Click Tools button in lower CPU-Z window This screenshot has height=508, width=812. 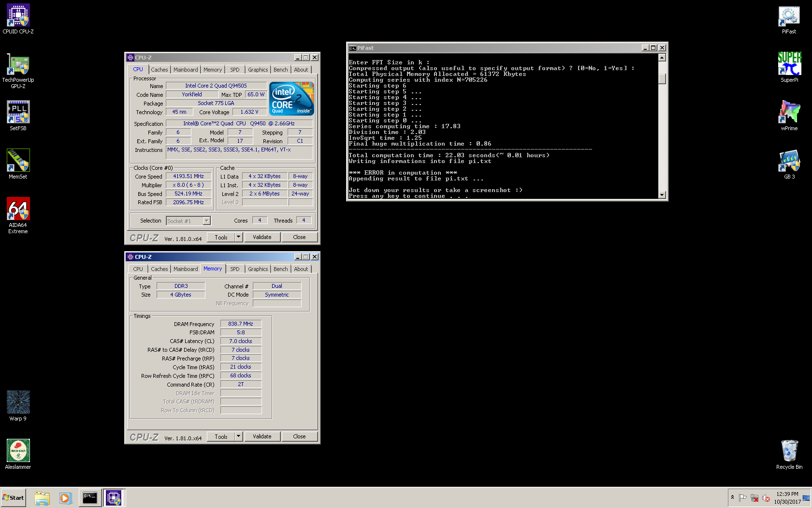(221, 436)
